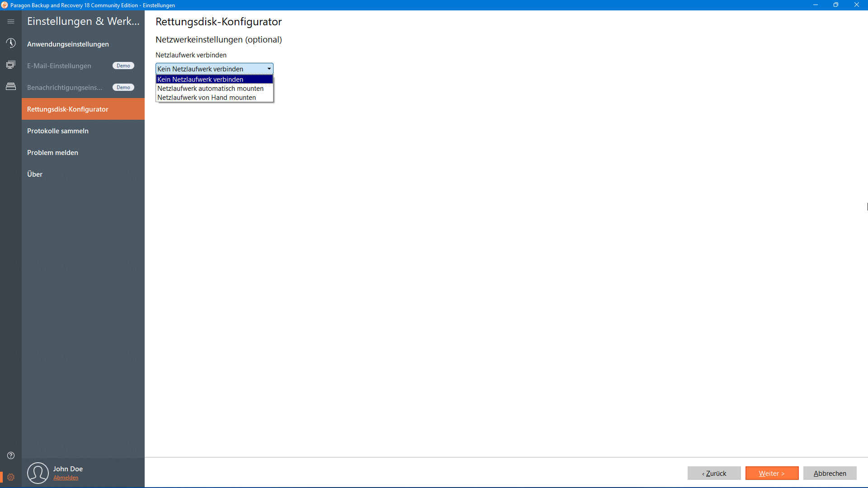The width and height of the screenshot is (868, 488).
Task: Click the Abmelden link
Action: 66,478
